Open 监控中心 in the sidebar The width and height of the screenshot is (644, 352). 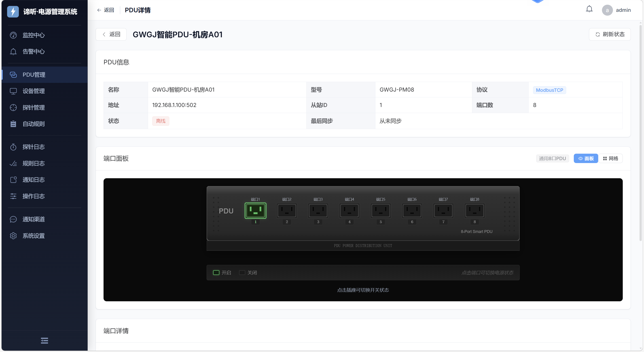click(34, 35)
